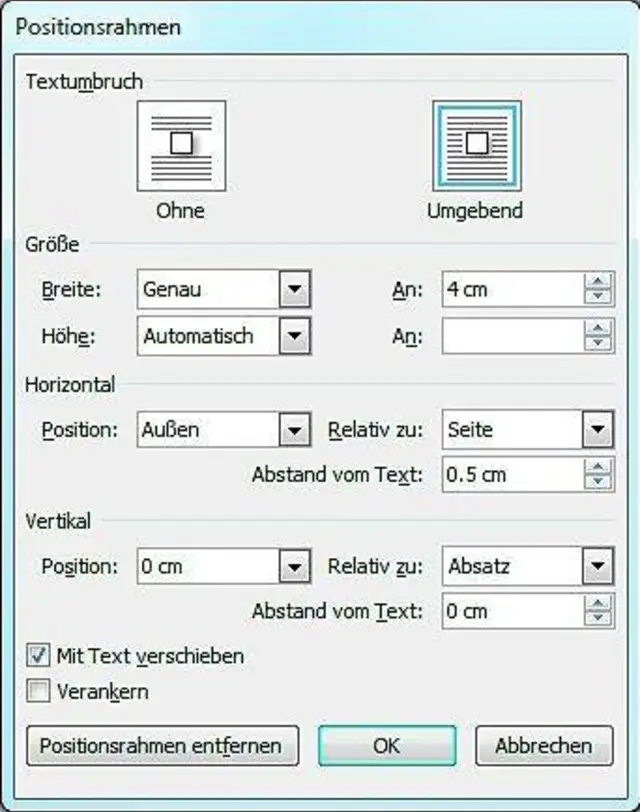
Task: Open vertical Position dropdown showing 0 cm
Action: tap(293, 567)
